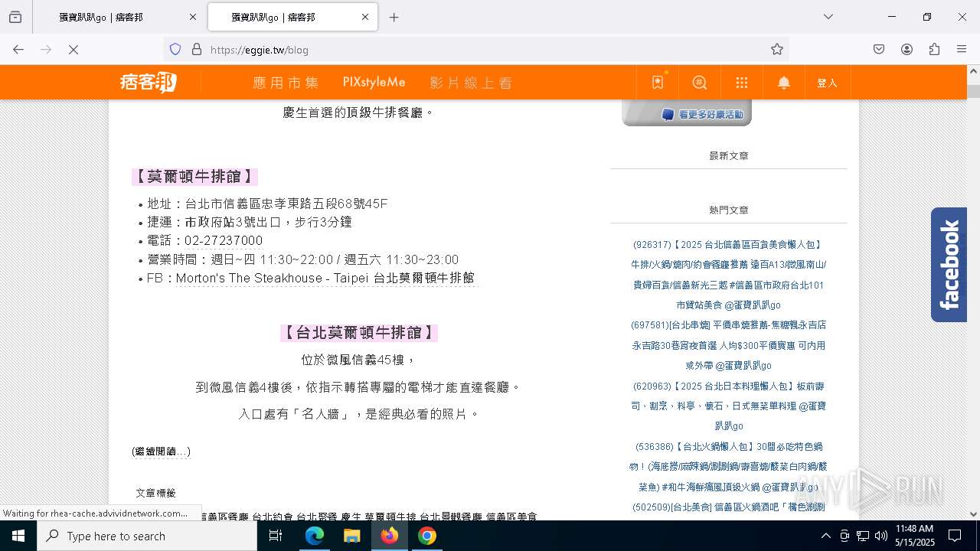Open popular article 信義區火鍋酒吧

tap(728, 507)
